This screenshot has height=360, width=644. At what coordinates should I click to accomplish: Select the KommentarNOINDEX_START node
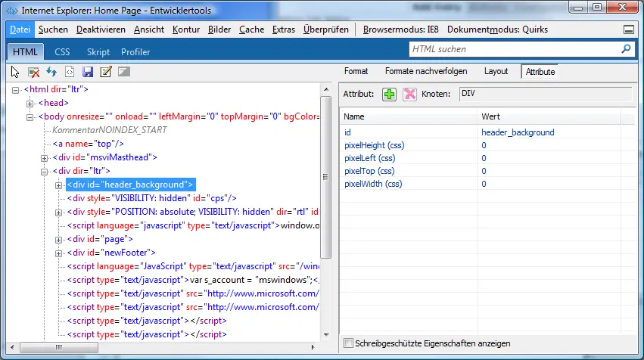[110, 130]
